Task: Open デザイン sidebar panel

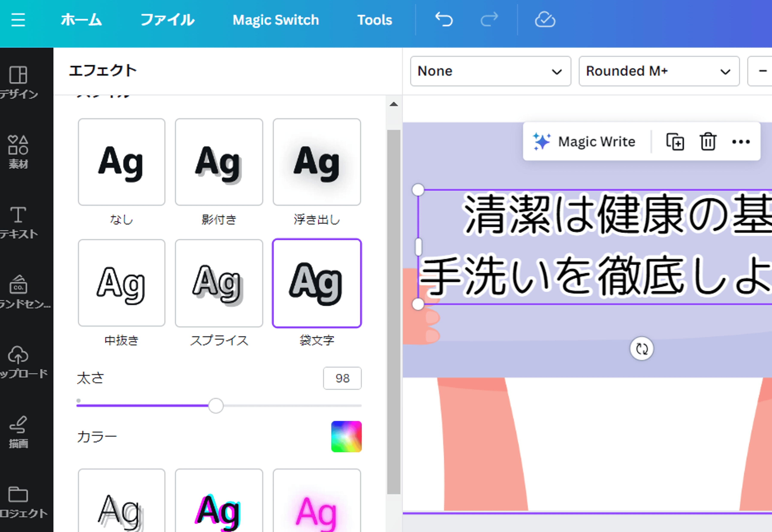Action: 19,82
